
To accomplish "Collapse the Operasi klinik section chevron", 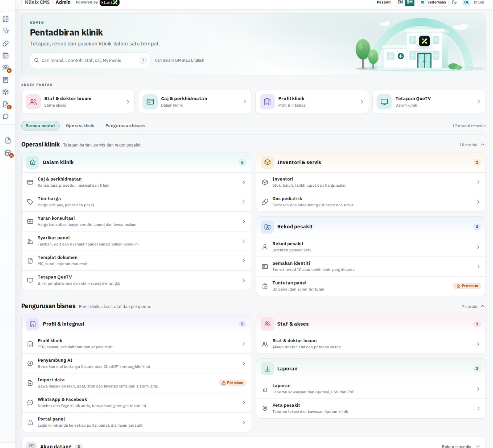I will tap(483, 145).
